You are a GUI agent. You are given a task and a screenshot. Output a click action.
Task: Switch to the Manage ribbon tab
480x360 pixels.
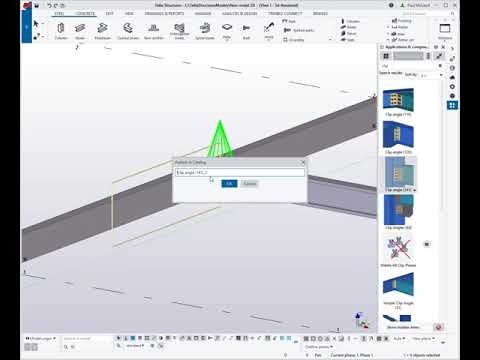pos(203,14)
